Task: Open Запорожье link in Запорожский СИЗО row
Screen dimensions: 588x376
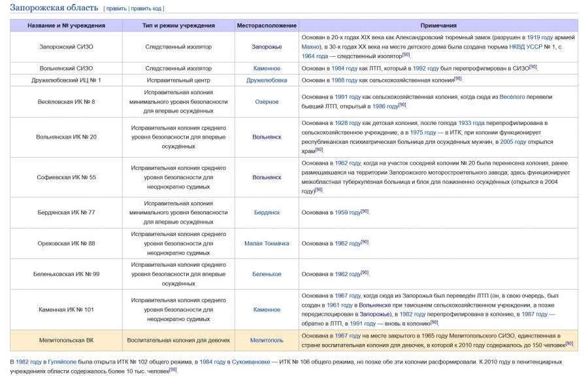Action: pos(267,47)
